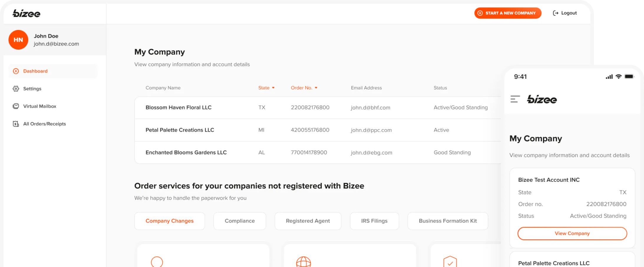This screenshot has height=267, width=644.
Task: Expand the State column filter arrow
Action: [x=273, y=88]
